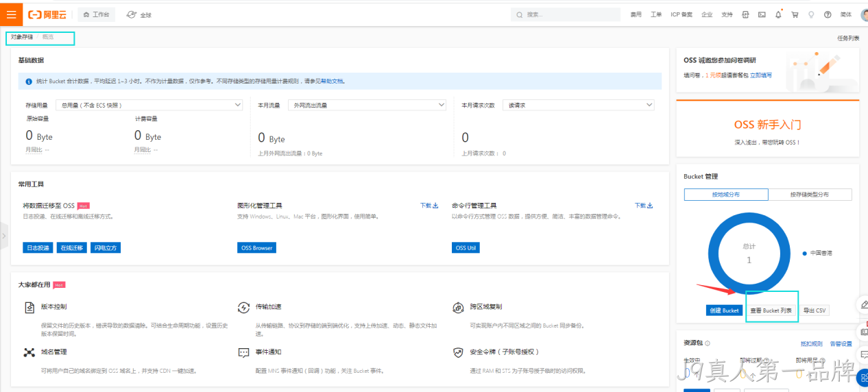This screenshot has width=868, height=392.
Task: Open the help question mark icon
Action: click(x=828, y=14)
